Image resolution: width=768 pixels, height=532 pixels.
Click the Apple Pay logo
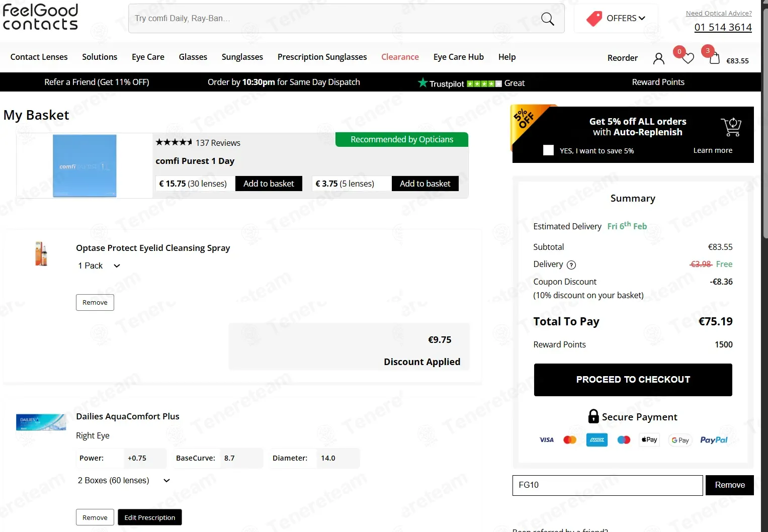649,440
